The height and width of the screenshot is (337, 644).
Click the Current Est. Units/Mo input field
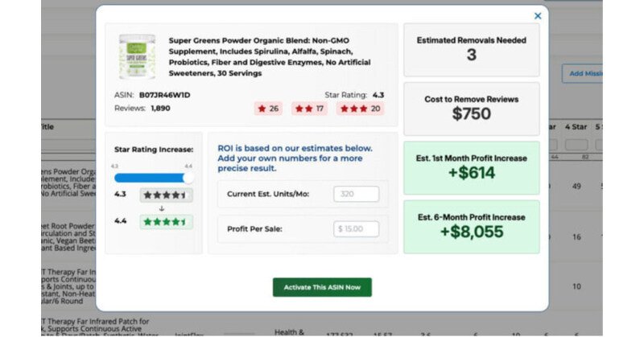point(356,194)
